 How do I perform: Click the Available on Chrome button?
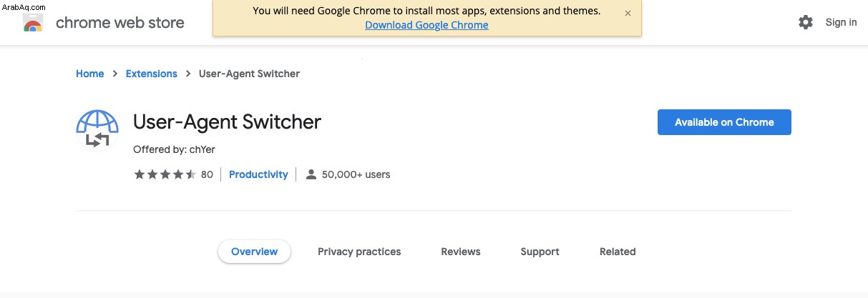pos(724,122)
